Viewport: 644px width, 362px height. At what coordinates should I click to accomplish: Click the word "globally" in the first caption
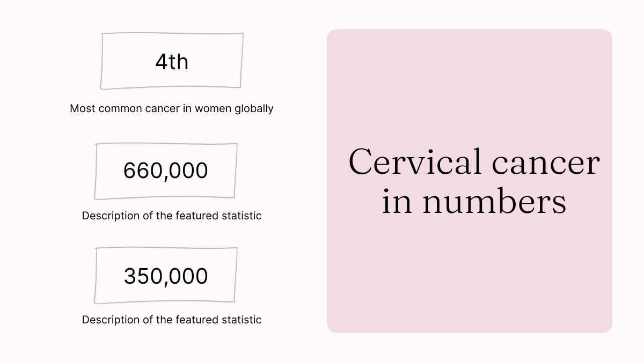point(253,108)
